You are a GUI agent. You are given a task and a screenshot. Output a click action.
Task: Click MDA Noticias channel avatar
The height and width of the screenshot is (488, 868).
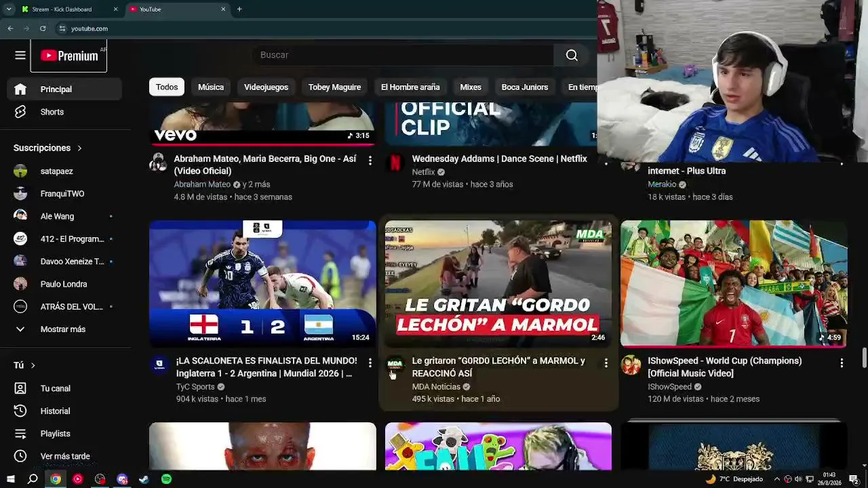[395, 365]
